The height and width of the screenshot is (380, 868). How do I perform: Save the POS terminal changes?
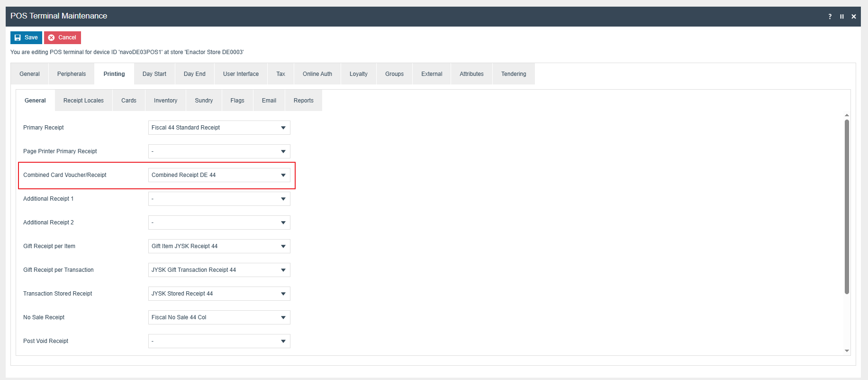click(26, 37)
